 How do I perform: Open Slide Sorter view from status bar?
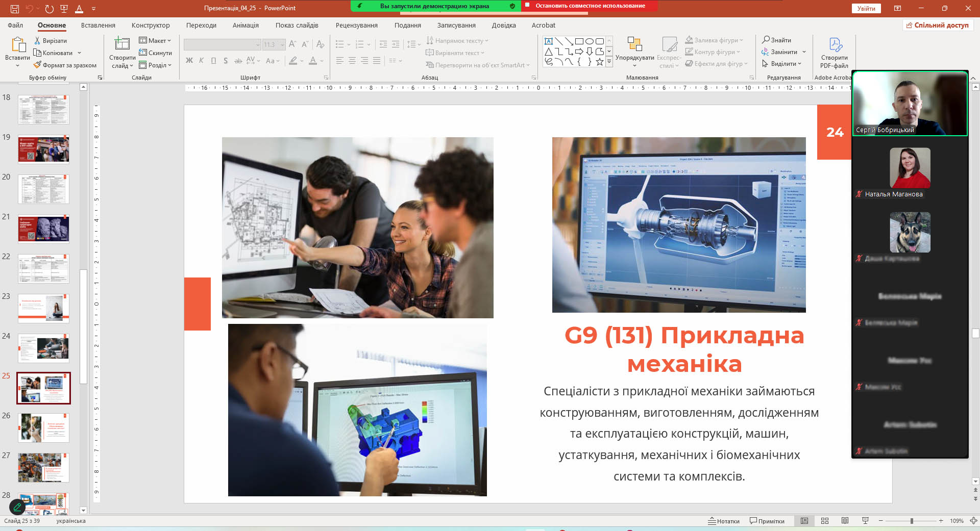tap(824, 521)
